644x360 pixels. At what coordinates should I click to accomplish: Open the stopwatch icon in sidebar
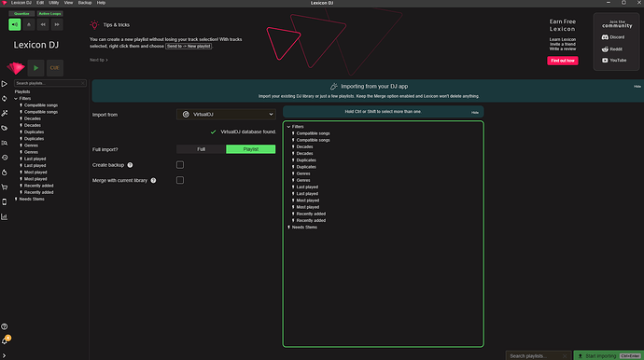5,173
